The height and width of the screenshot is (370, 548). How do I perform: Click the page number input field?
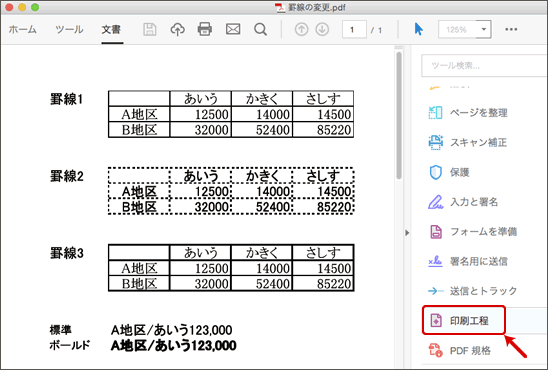pyautogui.click(x=354, y=30)
